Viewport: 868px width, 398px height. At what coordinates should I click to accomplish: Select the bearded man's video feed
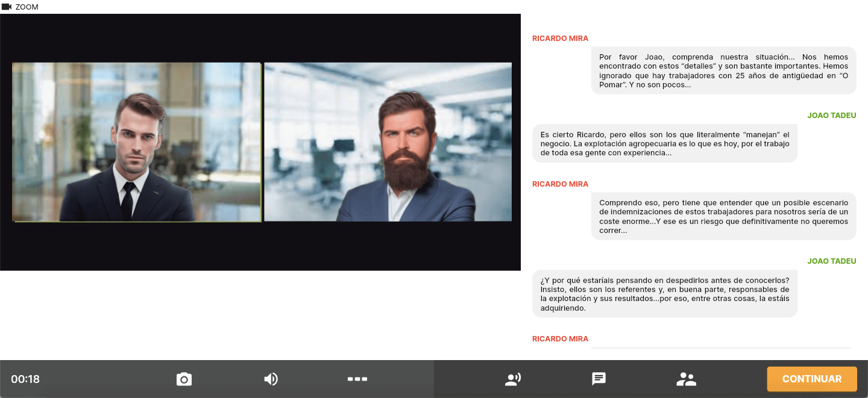388,142
